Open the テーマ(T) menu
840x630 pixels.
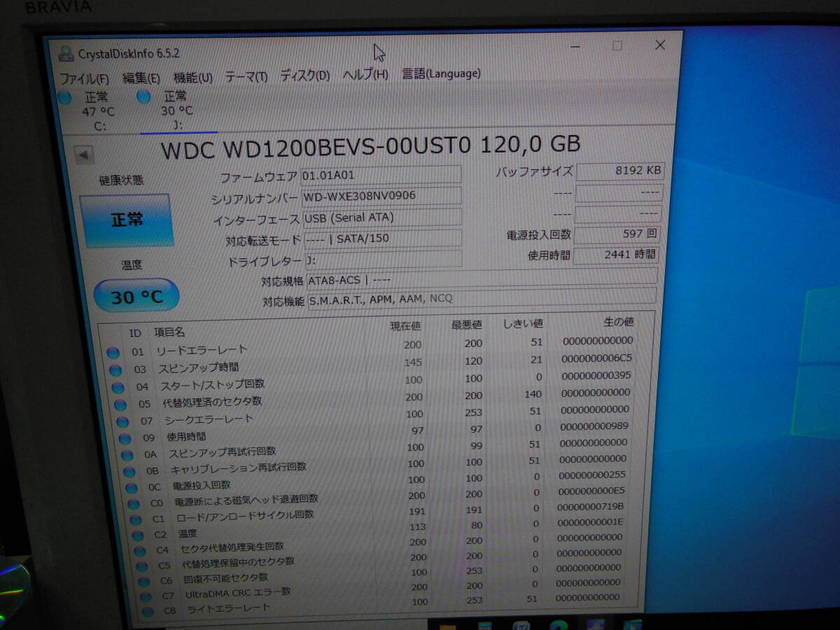246,77
